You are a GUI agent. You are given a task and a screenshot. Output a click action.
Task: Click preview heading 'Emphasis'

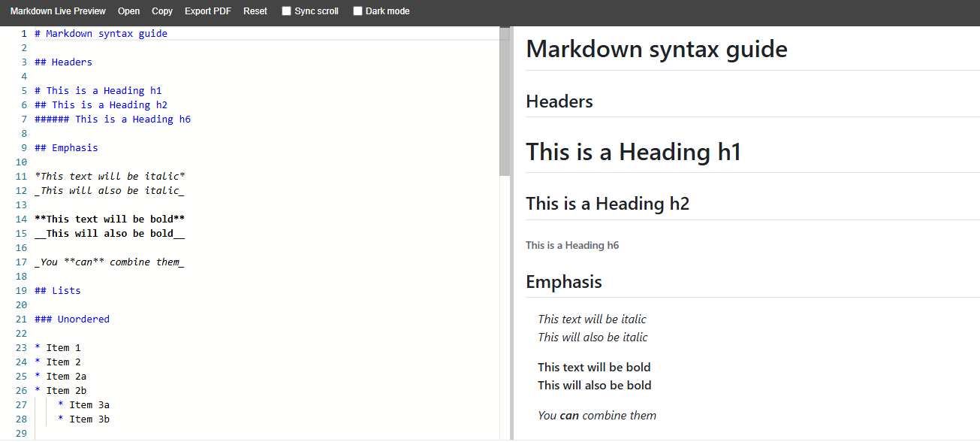click(x=564, y=282)
